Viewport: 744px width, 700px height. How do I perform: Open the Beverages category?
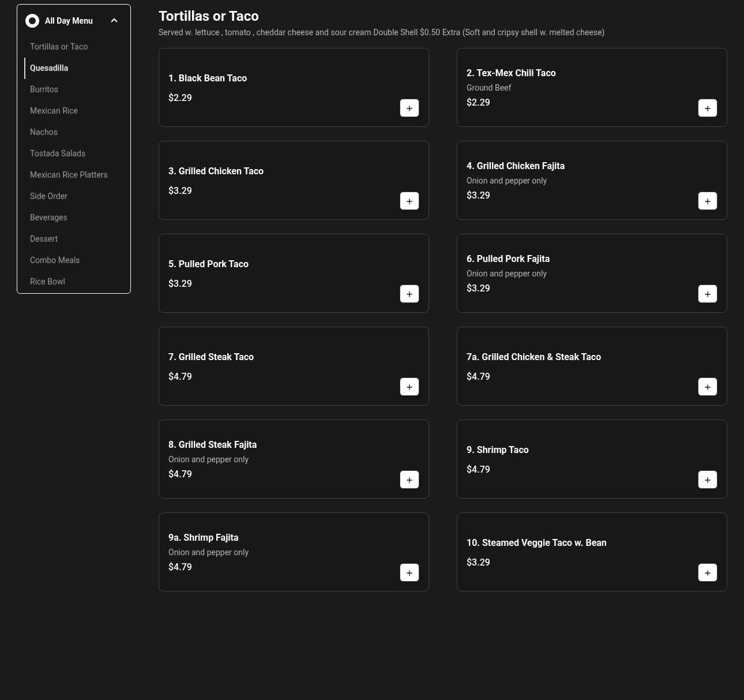click(48, 218)
